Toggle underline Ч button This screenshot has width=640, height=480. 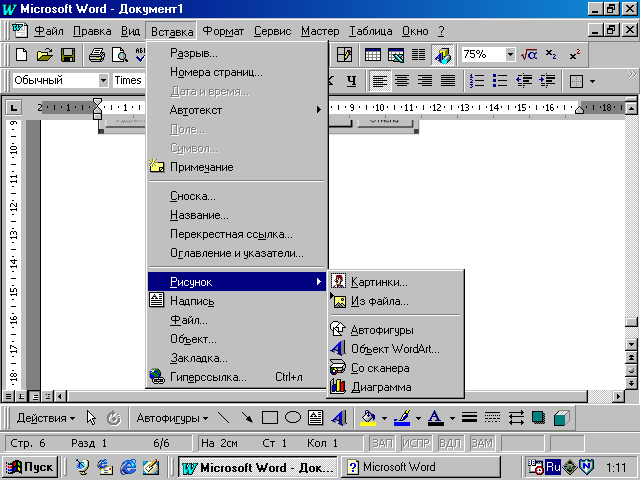pos(351,81)
